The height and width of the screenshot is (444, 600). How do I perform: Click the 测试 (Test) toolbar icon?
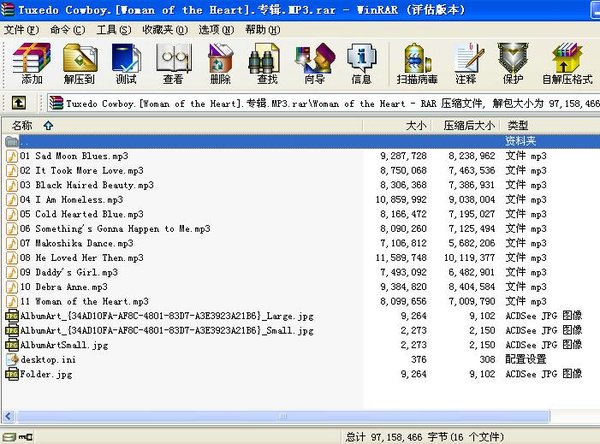point(126,63)
